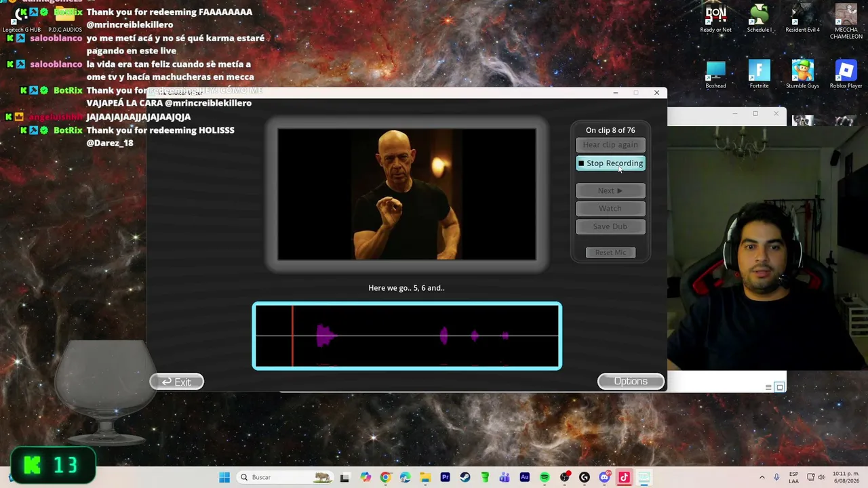Open Boxhead desktop shortcut
The height and width of the screenshot is (488, 868).
click(715, 75)
